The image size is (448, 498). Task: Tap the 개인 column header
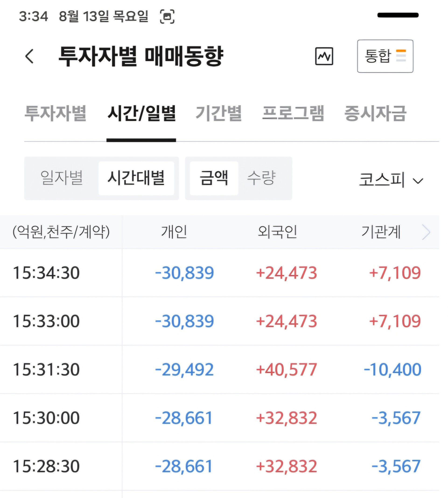[174, 232]
